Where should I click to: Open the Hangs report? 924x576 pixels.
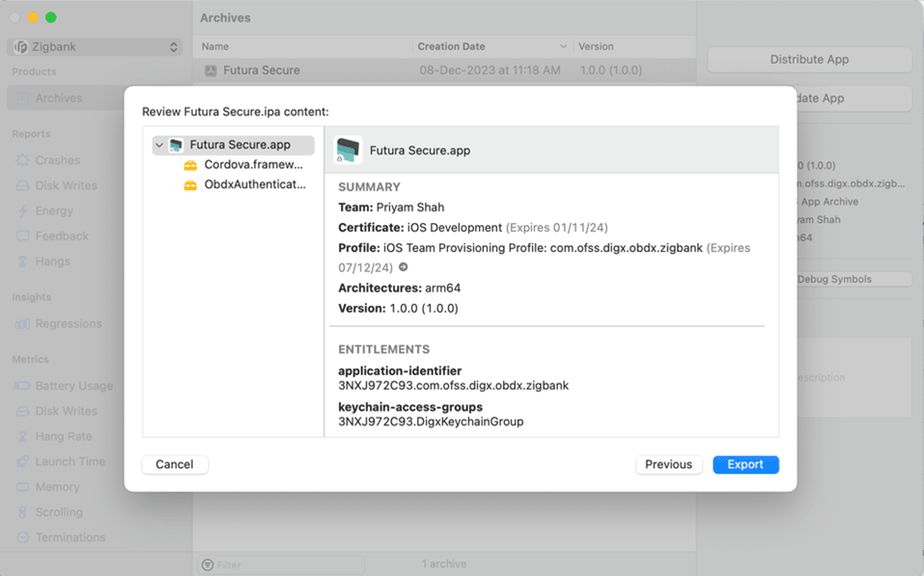(x=52, y=261)
